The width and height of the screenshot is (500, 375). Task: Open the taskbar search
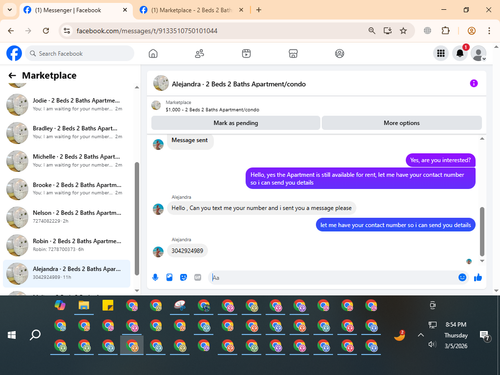pos(35,335)
